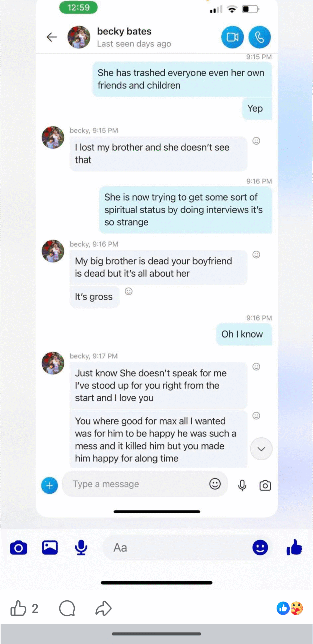Tap the outlined microphone next to message field
Viewport: 313px width, 644px height.
(x=242, y=485)
